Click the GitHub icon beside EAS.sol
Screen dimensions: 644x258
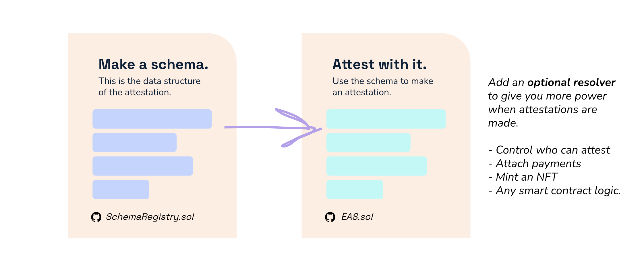330,217
